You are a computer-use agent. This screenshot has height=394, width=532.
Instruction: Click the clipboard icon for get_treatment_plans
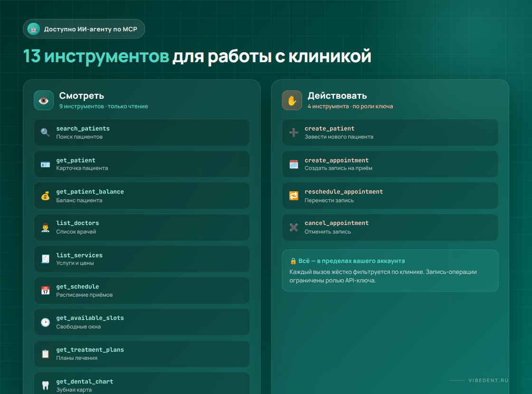pos(45,354)
